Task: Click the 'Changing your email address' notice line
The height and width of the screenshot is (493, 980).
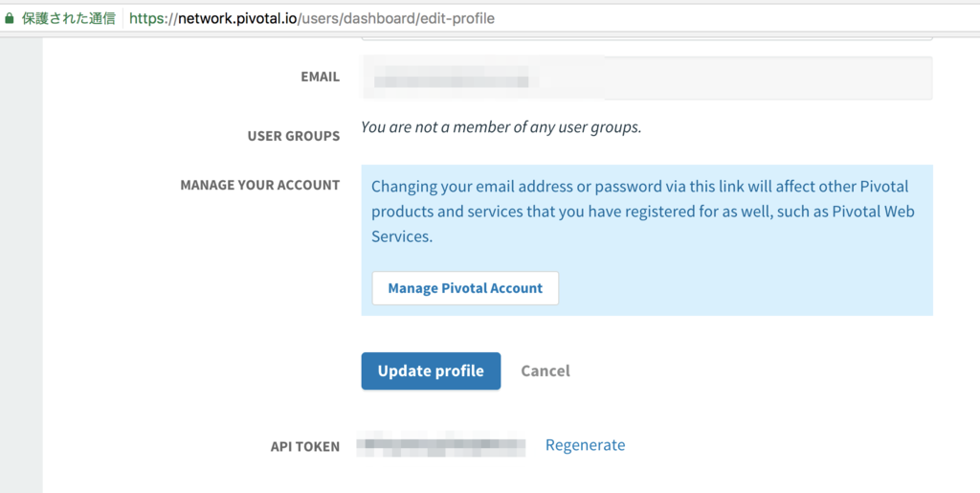Action: (639, 187)
